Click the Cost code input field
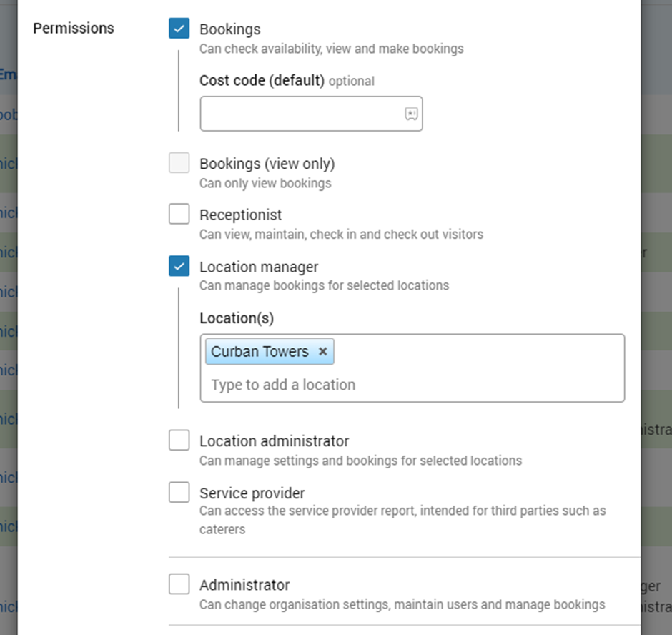 pyautogui.click(x=300, y=114)
